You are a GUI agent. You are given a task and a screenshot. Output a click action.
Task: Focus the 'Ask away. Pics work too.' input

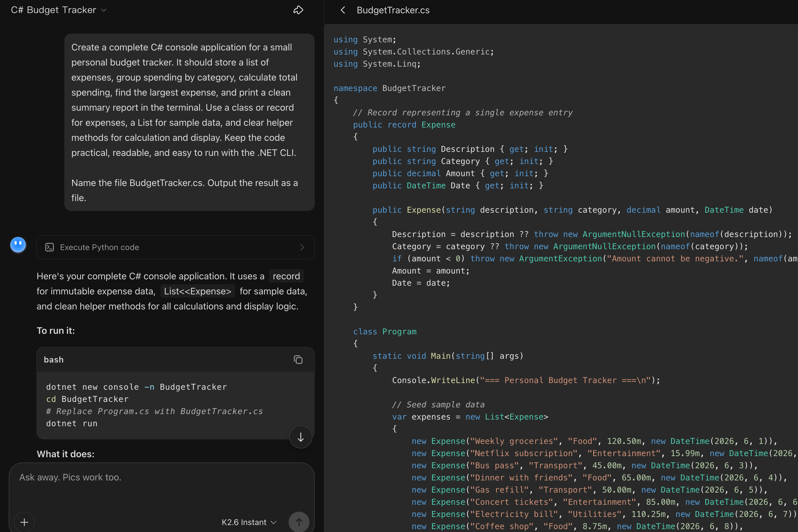(161, 477)
